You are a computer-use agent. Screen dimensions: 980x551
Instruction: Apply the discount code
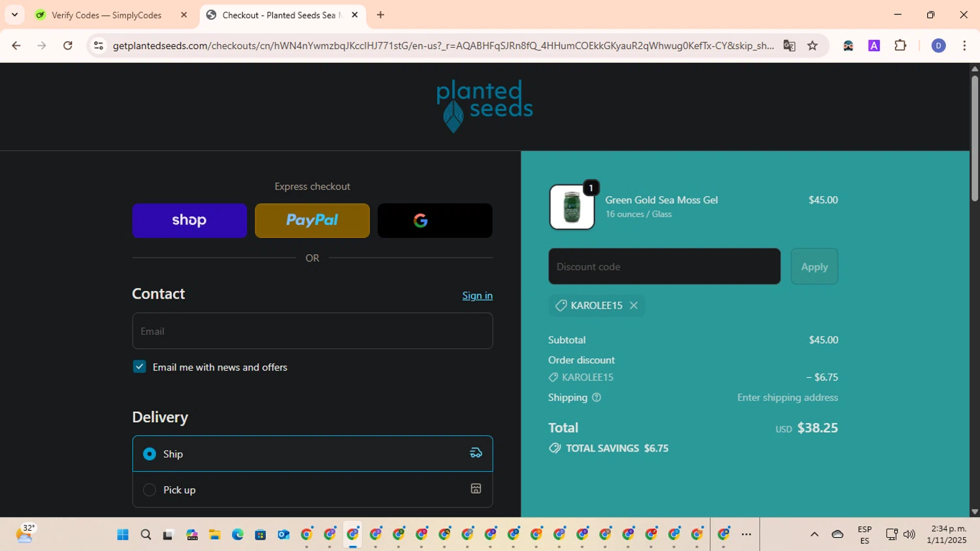pos(815,266)
